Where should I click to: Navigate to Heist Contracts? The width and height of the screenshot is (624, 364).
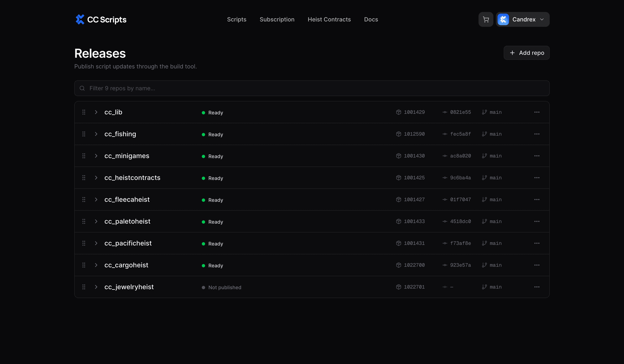coord(329,19)
